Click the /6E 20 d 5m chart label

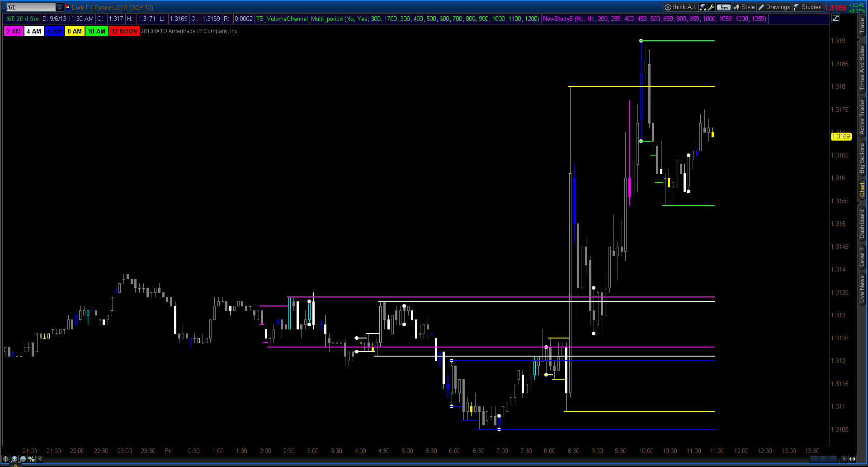(23, 19)
